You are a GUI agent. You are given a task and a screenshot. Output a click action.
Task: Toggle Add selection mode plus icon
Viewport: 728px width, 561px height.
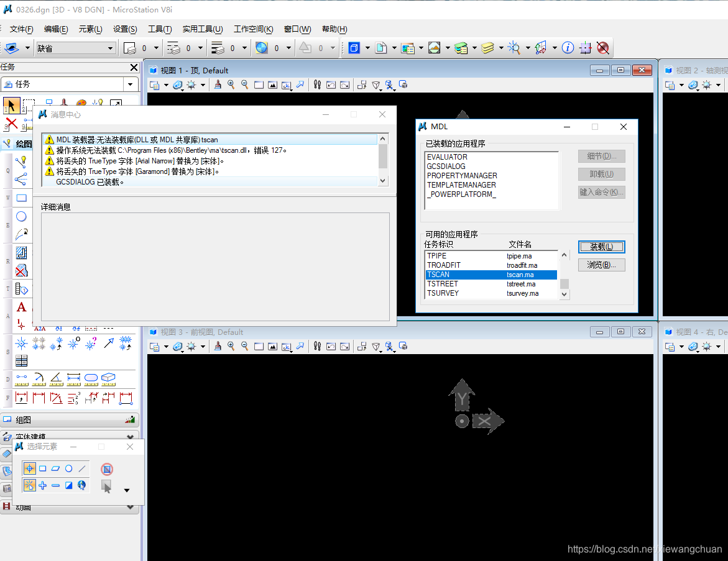pos(43,485)
